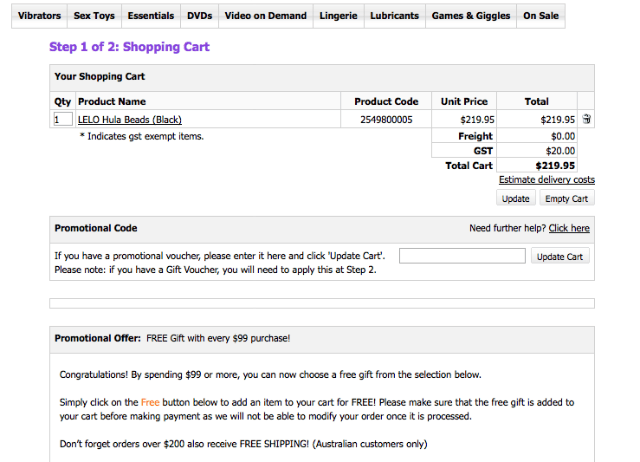The width and height of the screenshot is (640, 462).
Task: Follow the 'Click here' help link
Action: (569, 228)
